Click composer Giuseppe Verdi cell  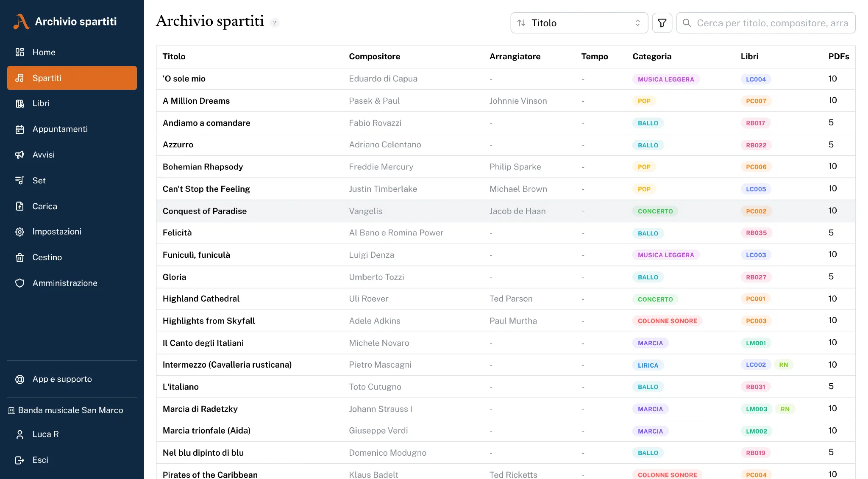pyautogui.click(x=378, y=431)
